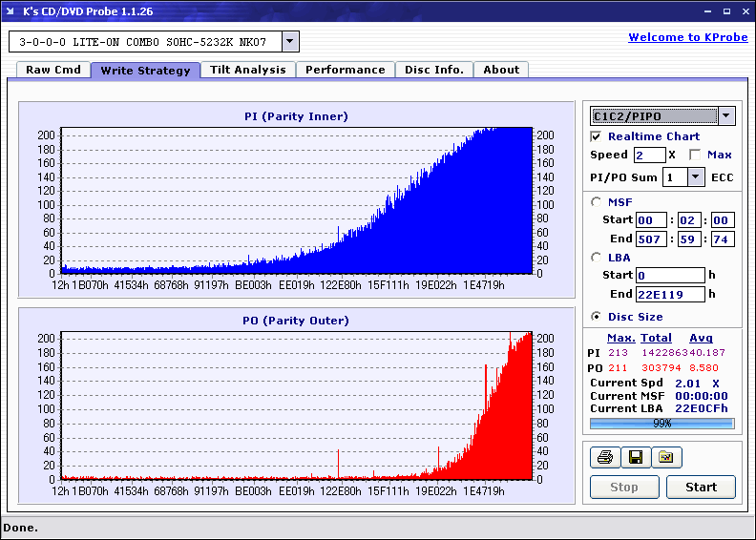Click the 99% progress bar

(x=662, y=424)
